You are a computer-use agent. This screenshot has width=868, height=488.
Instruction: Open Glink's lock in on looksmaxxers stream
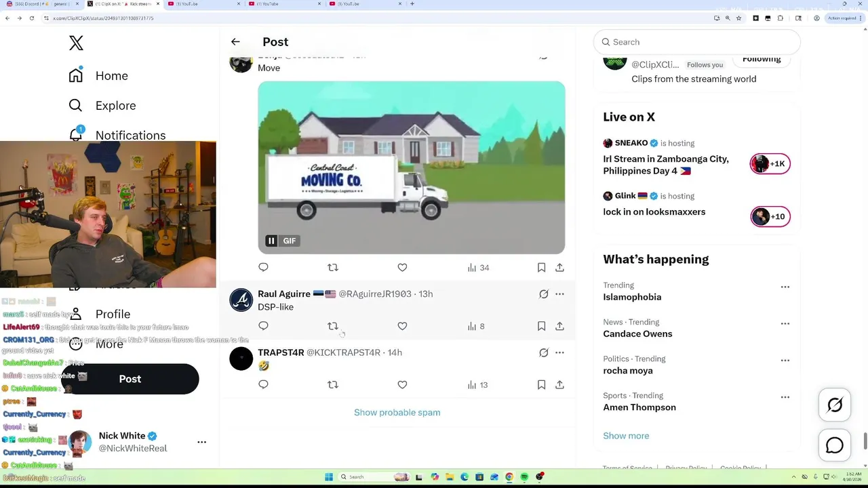(654, 212)
